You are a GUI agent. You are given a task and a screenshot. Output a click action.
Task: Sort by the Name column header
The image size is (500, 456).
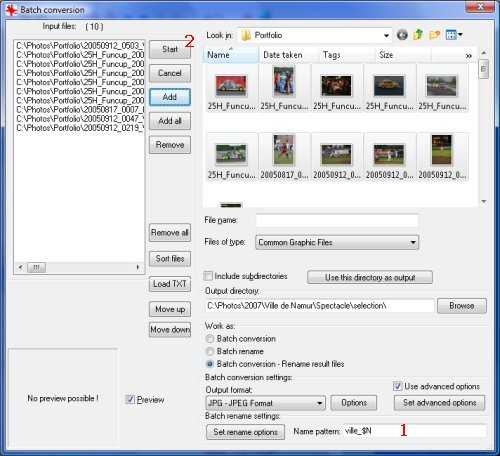(230, 55)
